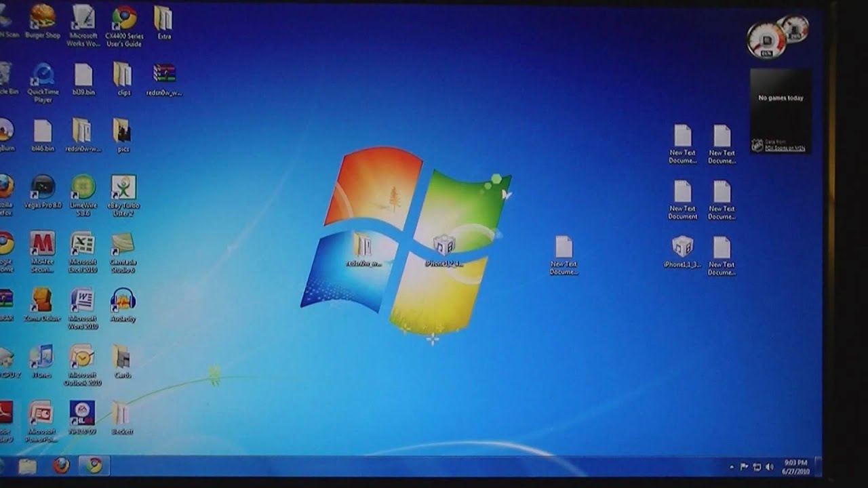Image resolution: width=868 pixels, height=488 pixels.
Task: Follow the FOX Sports on MSN link
Action: point(785,147)
